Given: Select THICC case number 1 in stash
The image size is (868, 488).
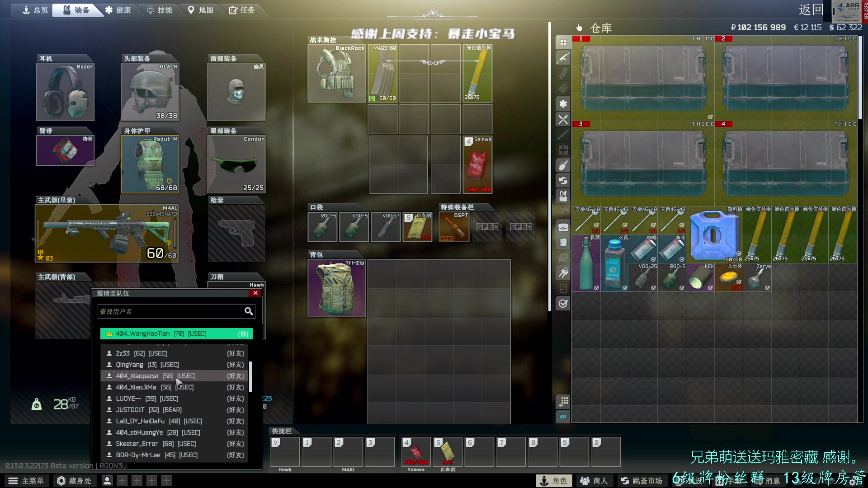Looking at the screenshot, I should [x=643, y=78].
